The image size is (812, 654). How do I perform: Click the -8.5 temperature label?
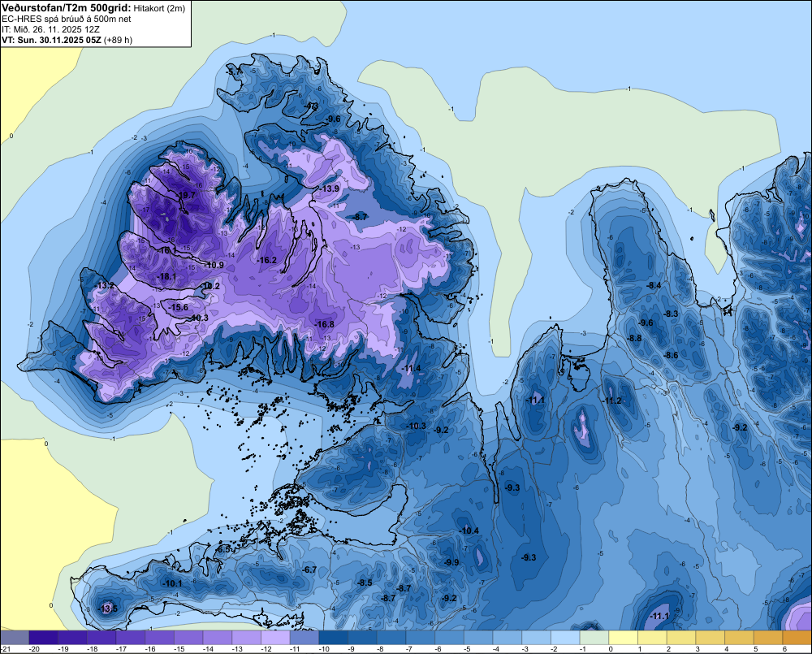coord(365,583)
